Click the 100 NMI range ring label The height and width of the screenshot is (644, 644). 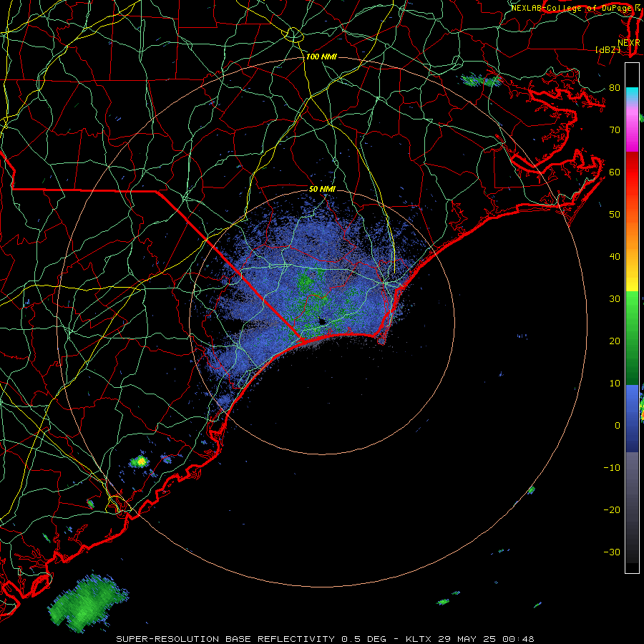[321, 57]
